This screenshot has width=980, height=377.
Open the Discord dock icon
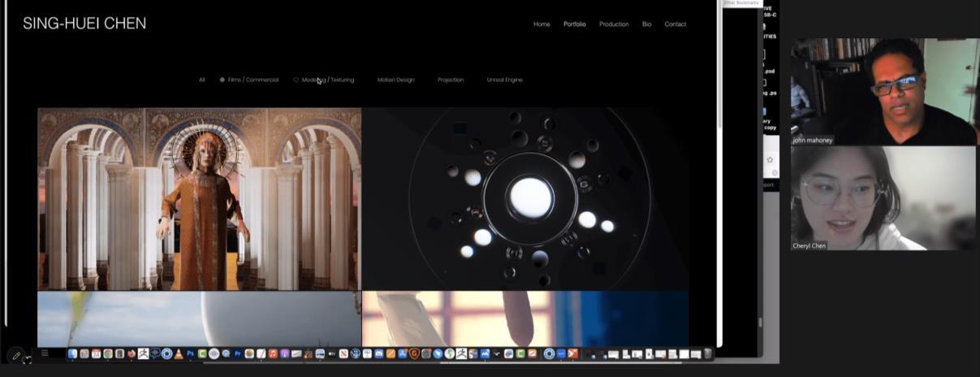379,353
